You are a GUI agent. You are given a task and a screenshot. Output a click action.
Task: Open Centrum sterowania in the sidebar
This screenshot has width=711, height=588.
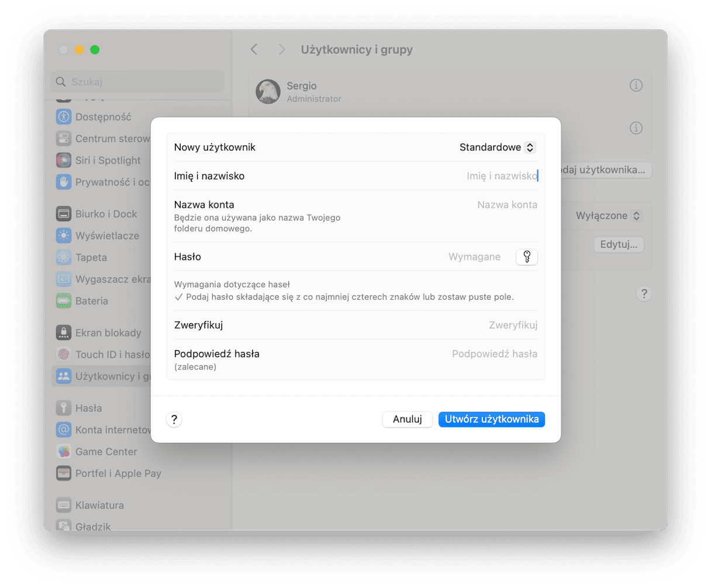(x=102, y=139)
